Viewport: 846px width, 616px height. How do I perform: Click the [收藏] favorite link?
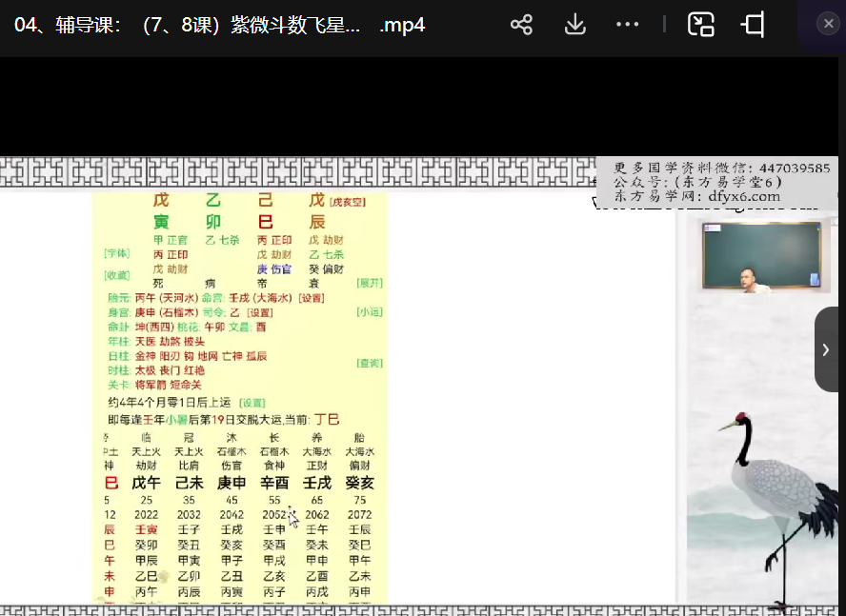pos(117,275)
